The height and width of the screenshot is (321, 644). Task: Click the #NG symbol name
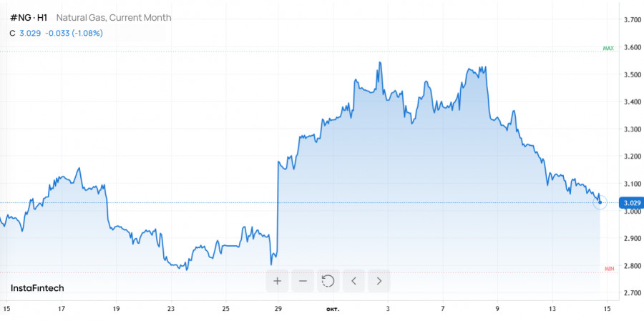tap(29, 17)
